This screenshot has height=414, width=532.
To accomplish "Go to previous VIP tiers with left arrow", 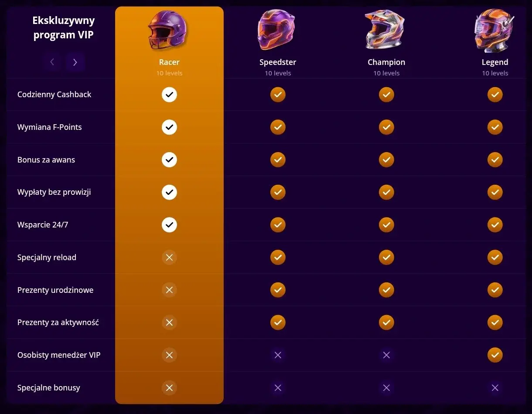I will pyautogui.click(x=52, y=62).
